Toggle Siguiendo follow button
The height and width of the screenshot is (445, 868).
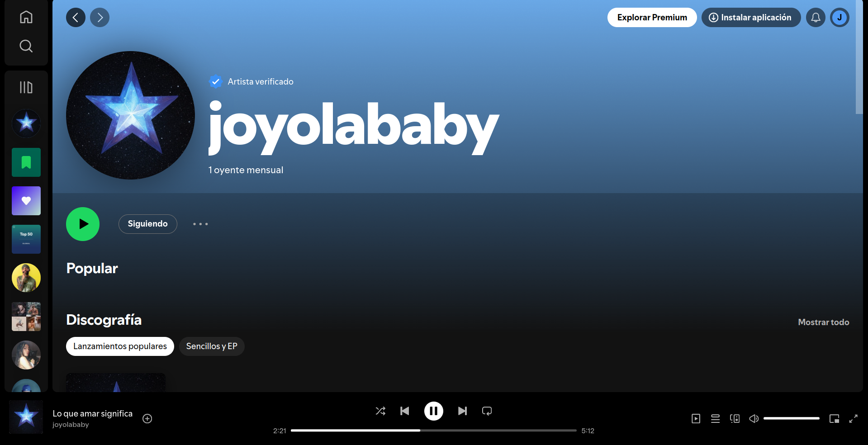click(x=147, y=224)
